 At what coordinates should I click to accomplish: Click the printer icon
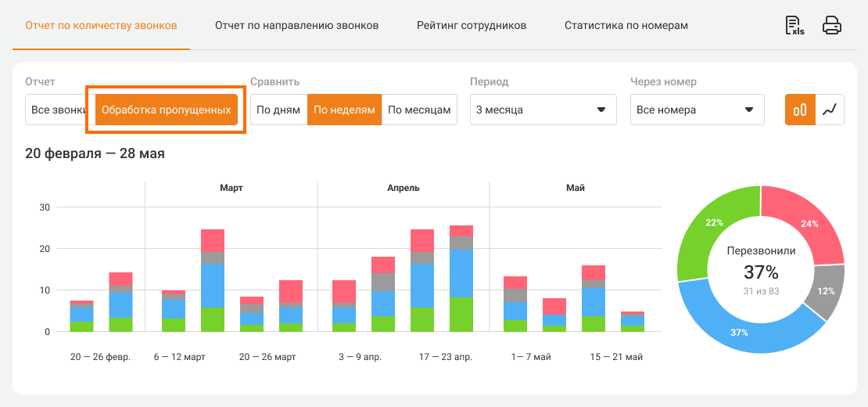tap(832, 26)
